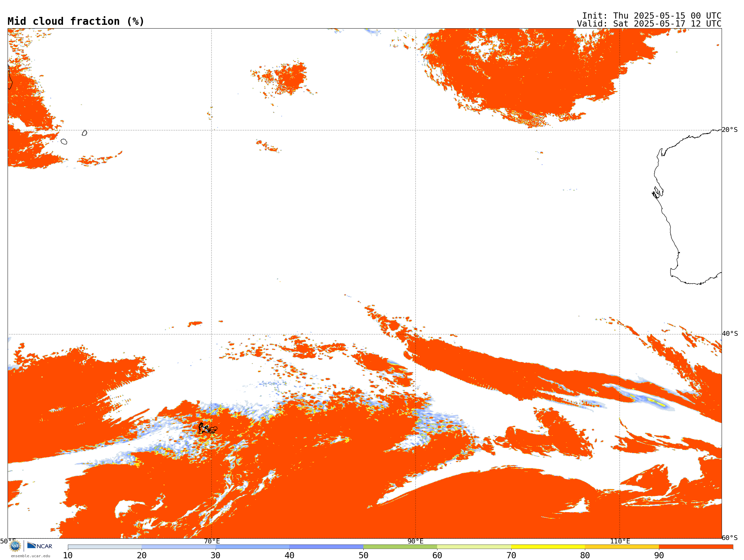Viewport: 744px width, 560px height.
Task: Click the colorbar tick label 50
Action: [363, 556]
